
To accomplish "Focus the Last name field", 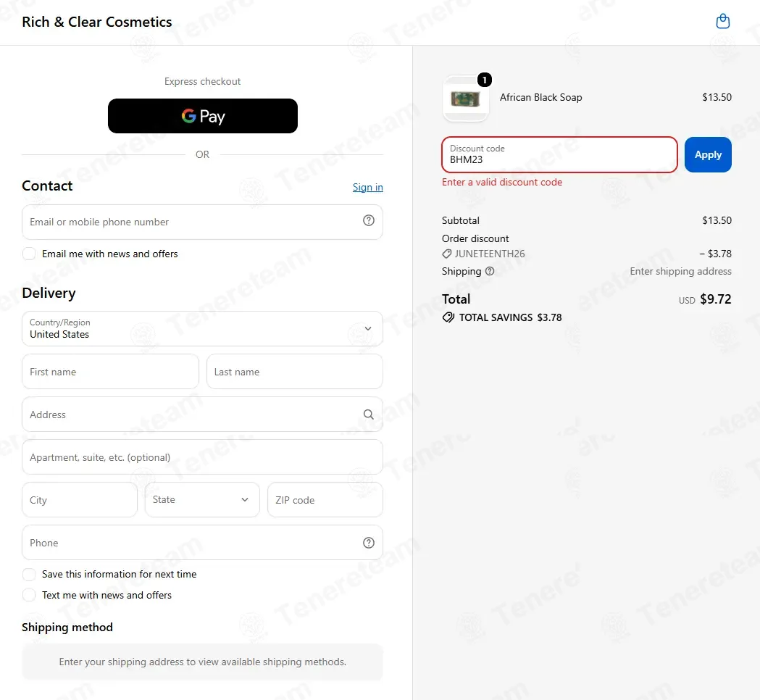I will pos(295,372).
